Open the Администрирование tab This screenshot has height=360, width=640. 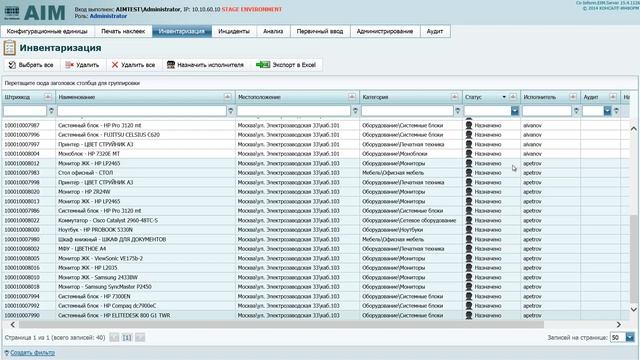click(x=385, y=31)
